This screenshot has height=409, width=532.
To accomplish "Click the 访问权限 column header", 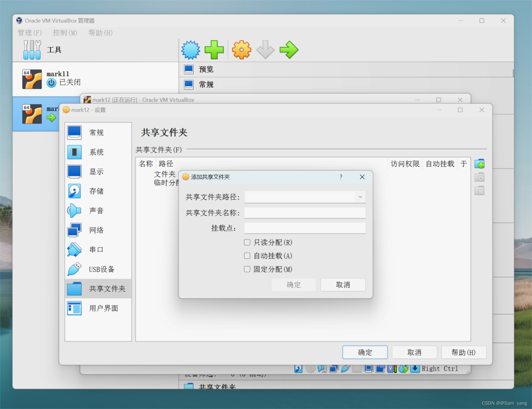I will pos(405,164).
